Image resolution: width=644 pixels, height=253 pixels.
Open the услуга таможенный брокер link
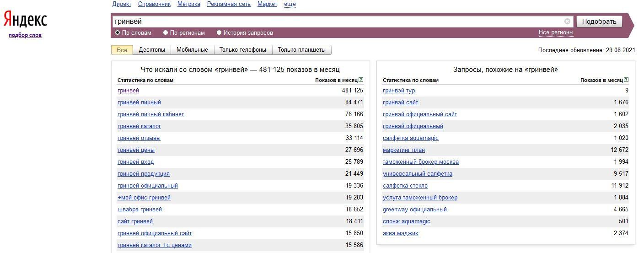pyautogui.click(x=420, y=198)
